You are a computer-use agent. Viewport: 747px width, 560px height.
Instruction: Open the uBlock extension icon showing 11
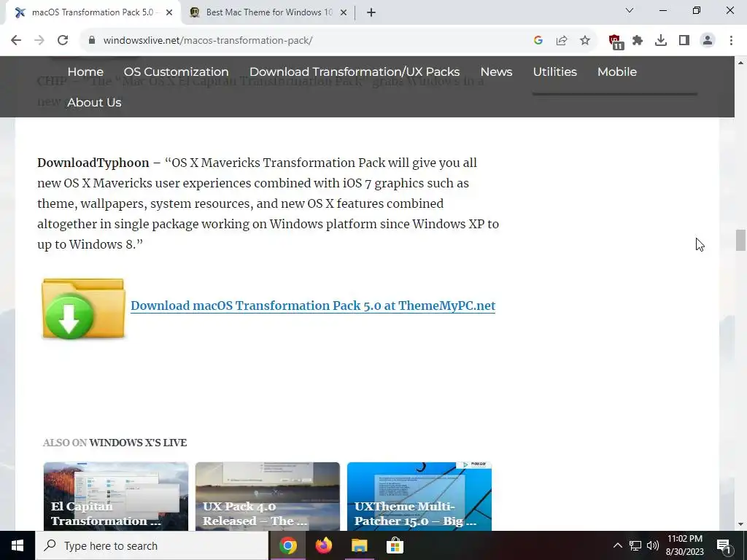pos(616,42)
